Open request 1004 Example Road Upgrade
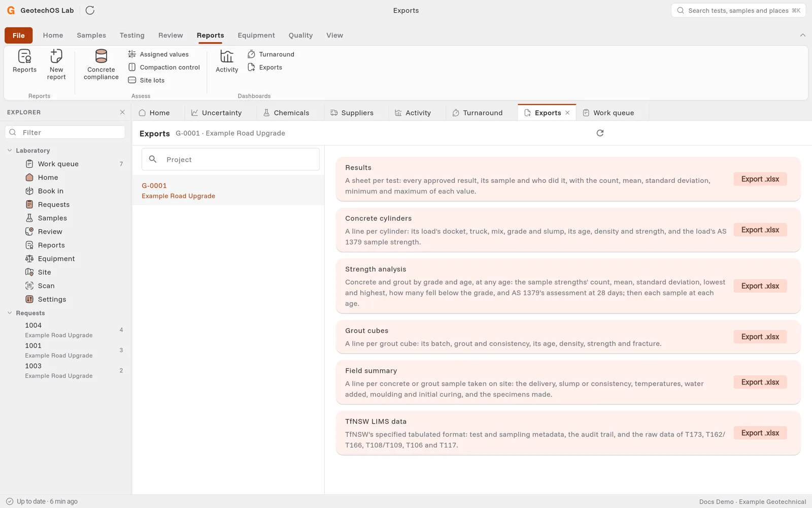Viewport: 812px width, 508px height. coord(65,330)
